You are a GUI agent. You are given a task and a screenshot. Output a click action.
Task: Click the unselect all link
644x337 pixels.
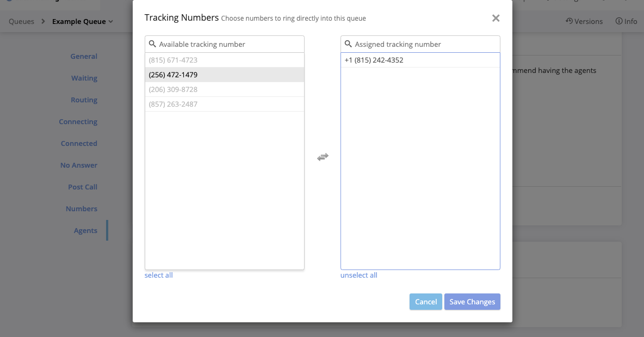358,275
